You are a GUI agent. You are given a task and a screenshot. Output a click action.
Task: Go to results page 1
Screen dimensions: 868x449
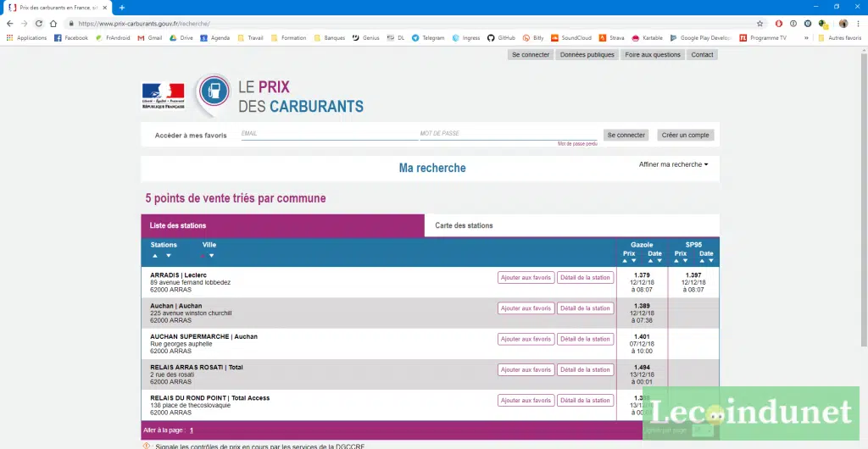pyautogui.click(x=192, y=430)
